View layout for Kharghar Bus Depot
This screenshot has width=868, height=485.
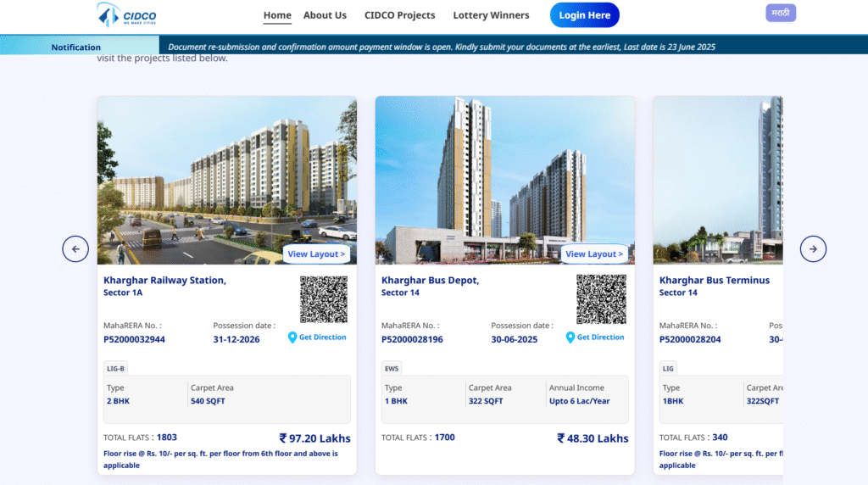(594, 254)
